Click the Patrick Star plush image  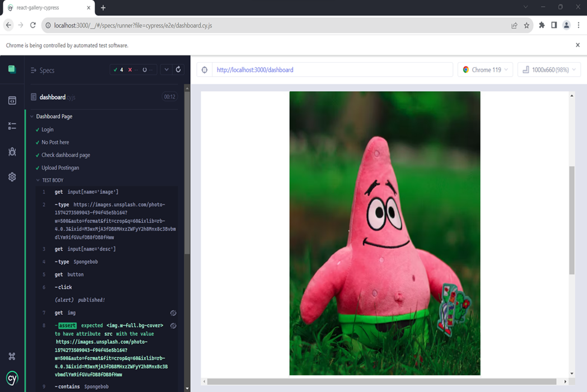tap(385, 234)
